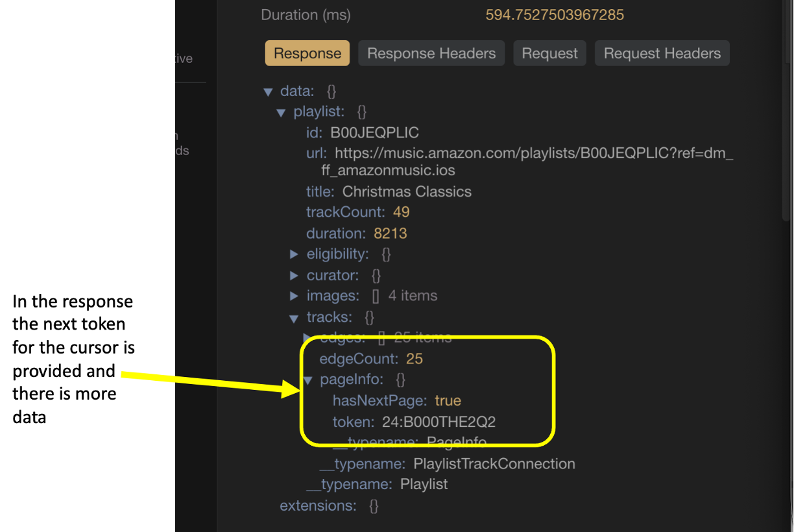Open the Response Headers tab
The image size is (794, 532).
click(431, 53)
